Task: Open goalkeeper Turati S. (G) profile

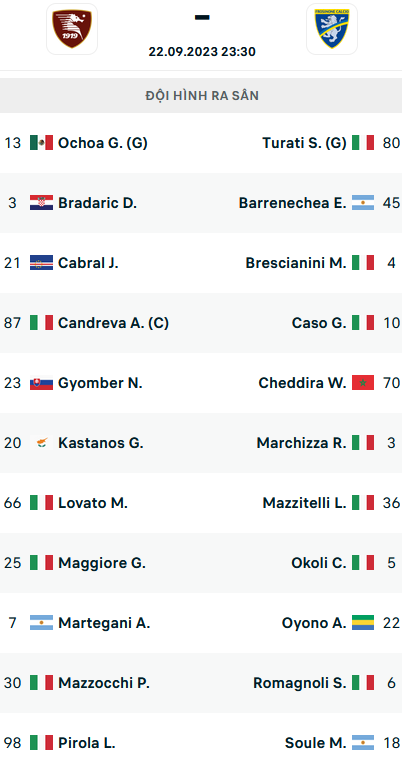Action: point(305,142)
